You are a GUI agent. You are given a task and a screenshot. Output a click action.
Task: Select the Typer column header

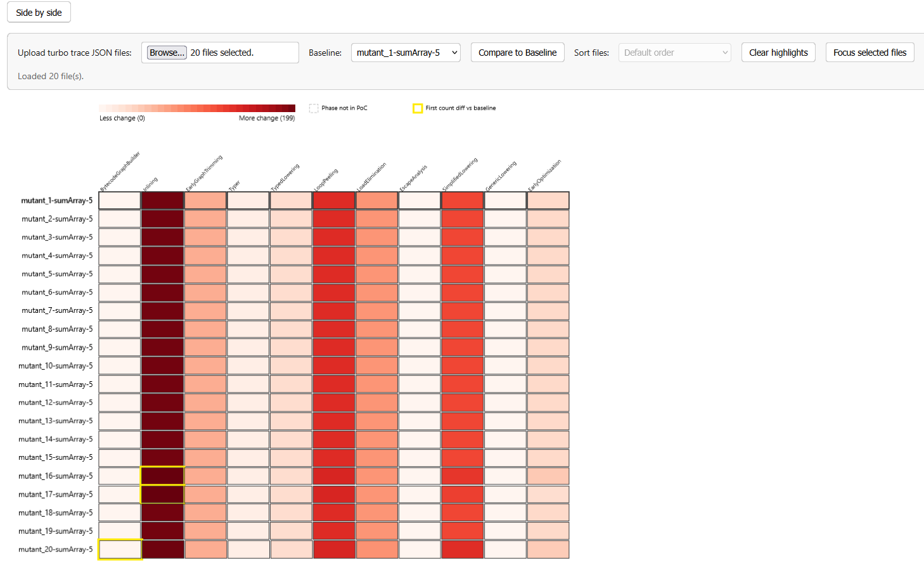pos(234,185)
